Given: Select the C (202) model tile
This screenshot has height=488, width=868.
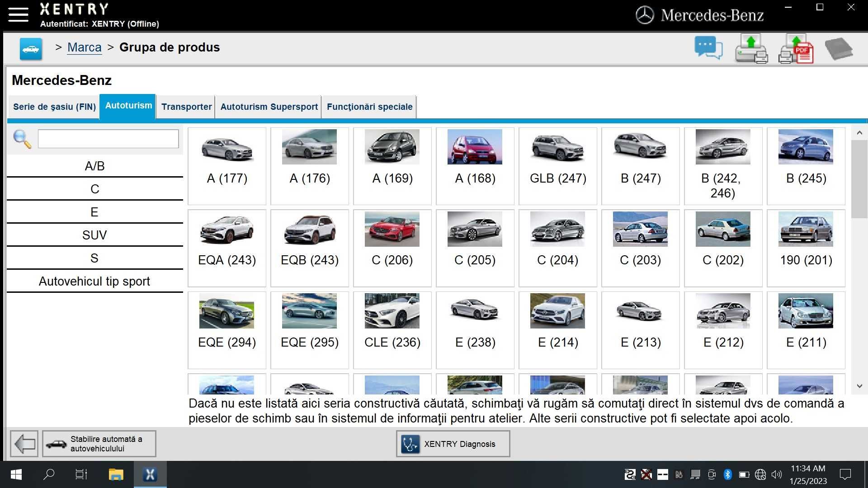Looking at the screenshot, I should coord(723,248).
